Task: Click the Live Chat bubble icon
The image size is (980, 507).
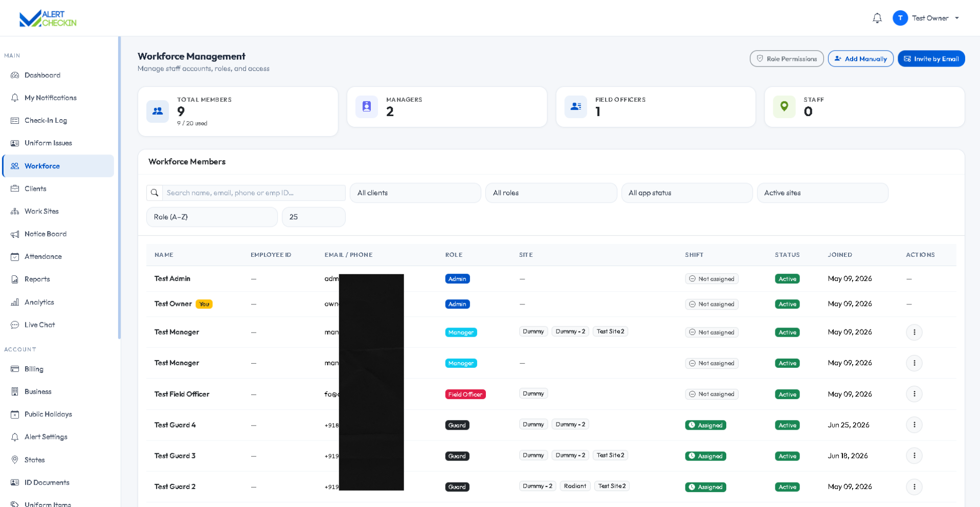Action: click(x=15, y=325)
